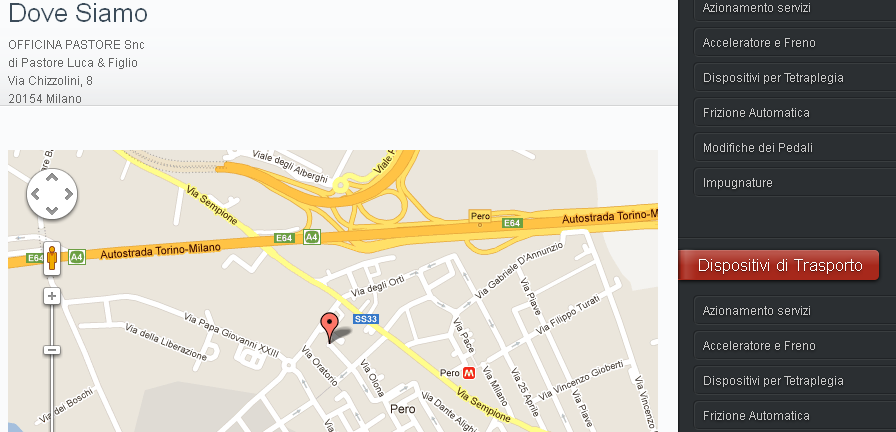Pan the map left with the arrow control
This screenshot has height=432, width=896.
35,194
